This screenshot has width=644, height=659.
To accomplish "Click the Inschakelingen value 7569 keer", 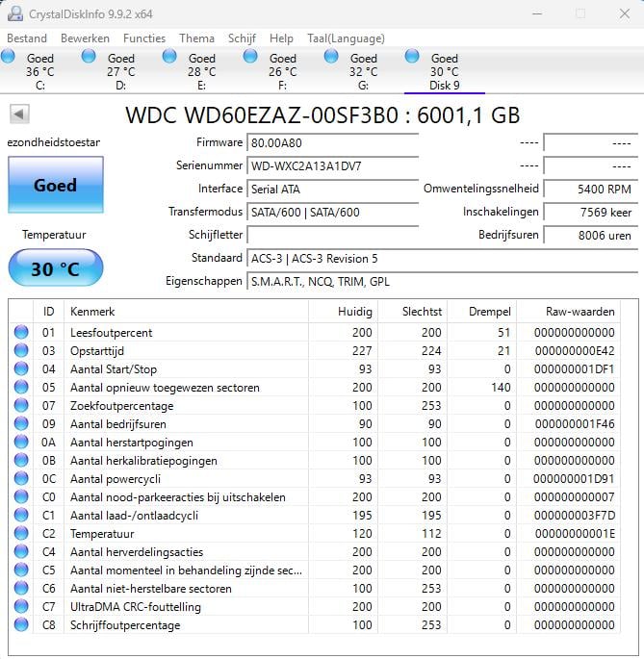I will coord(591,213).
